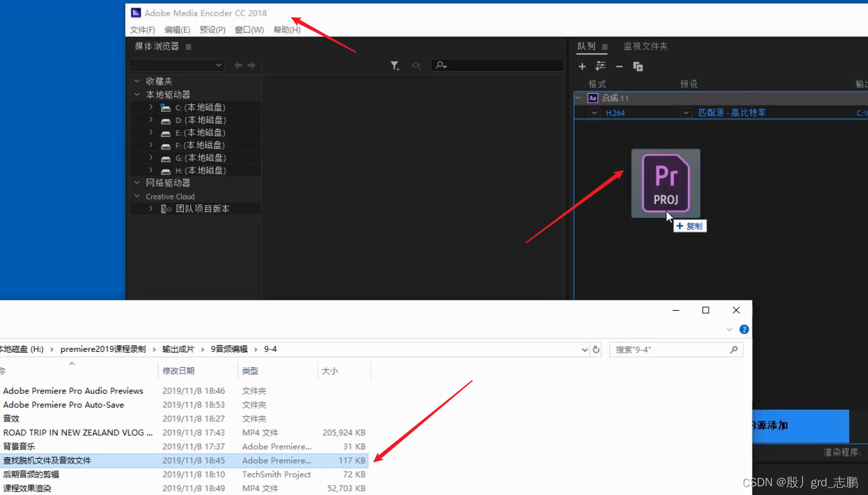868x495 pixels.
Task: Select the D: local disk entry
Action: pyautogui.click(x=200, y=120)
